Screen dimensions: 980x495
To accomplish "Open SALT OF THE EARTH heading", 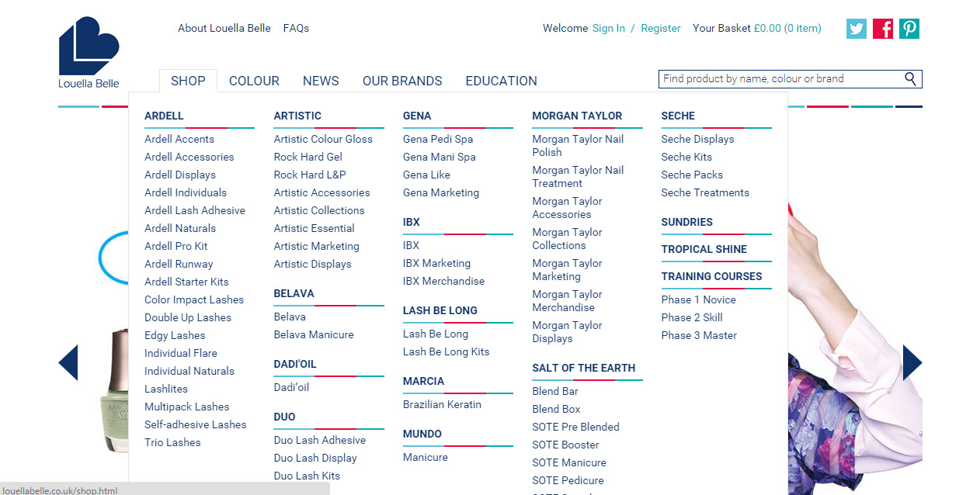I will point(584,368).
